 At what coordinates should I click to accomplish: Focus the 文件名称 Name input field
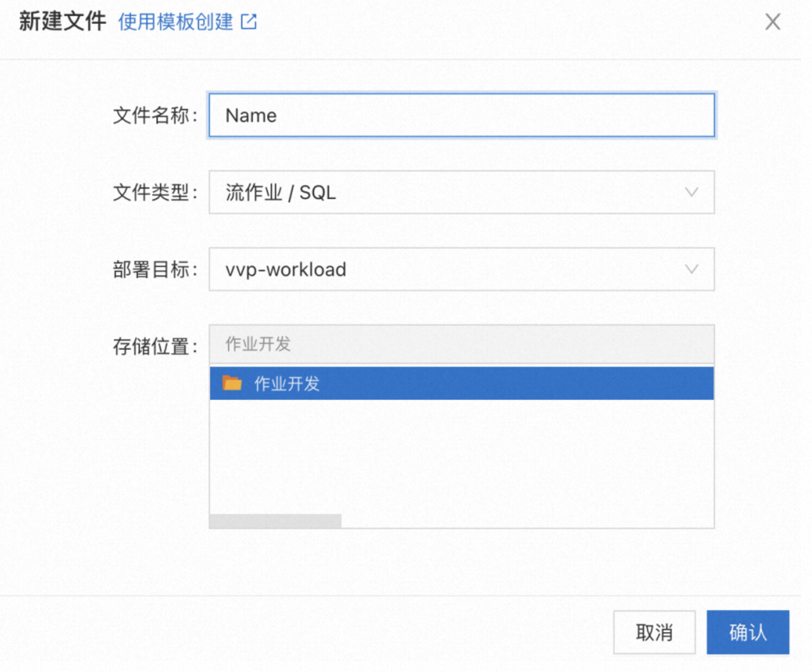click(462, 115)
